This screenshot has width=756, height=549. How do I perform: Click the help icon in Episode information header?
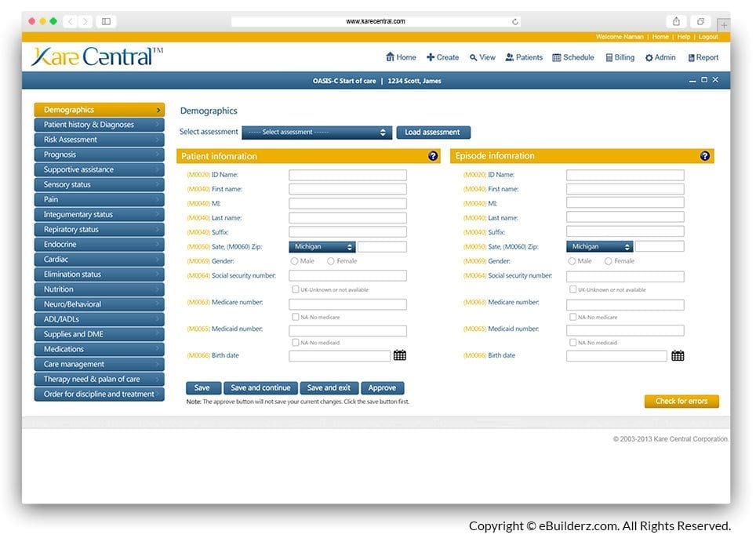(704, 156)
